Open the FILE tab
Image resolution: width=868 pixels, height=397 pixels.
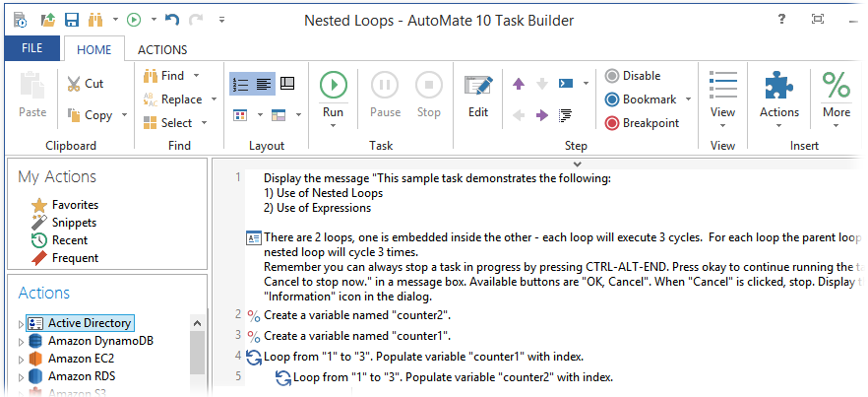[x=32, y=48]
